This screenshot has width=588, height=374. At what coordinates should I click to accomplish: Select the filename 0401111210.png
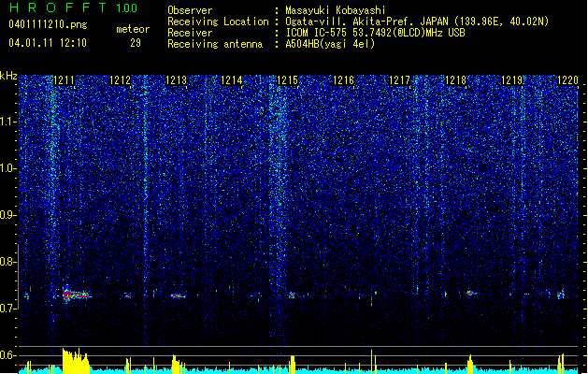48,24
